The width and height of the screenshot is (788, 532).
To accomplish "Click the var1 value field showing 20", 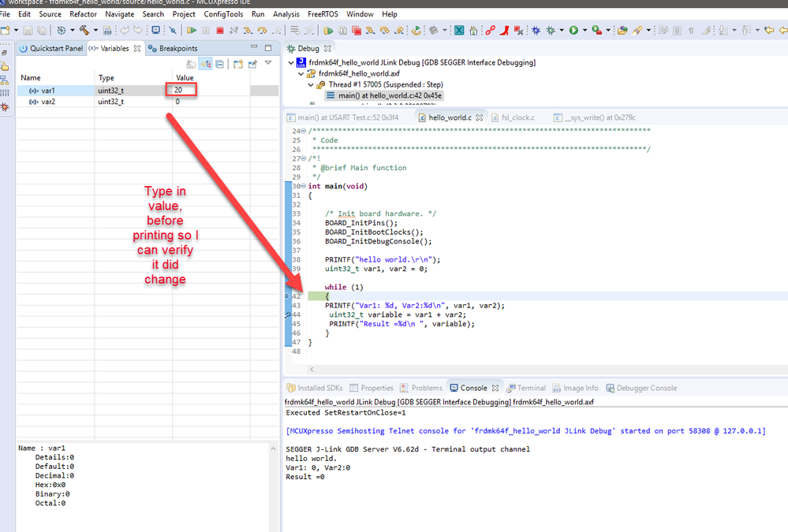I will (x=181, y=91).
